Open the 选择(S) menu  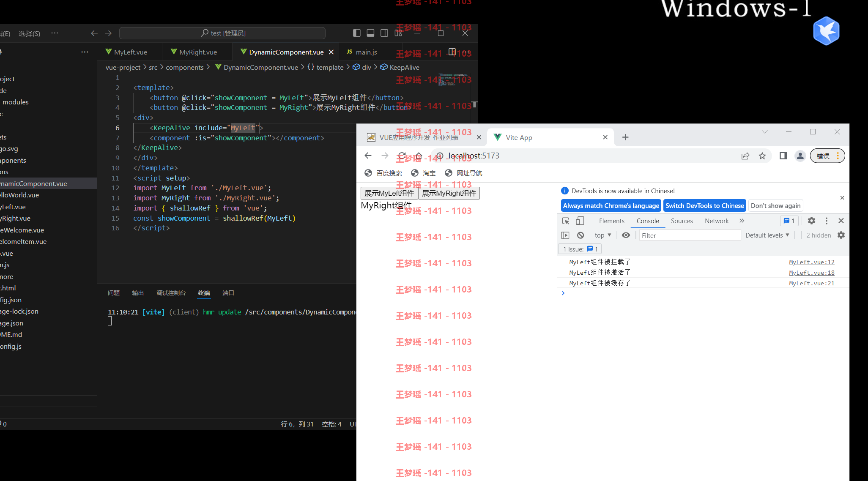[x=29, y=33]
